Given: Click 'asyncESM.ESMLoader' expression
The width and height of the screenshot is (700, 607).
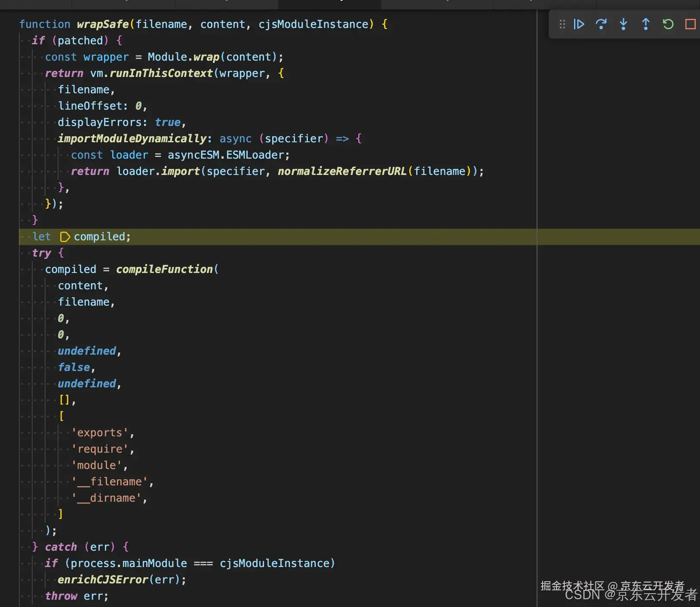Looking at the screenshot, I should pyautogui.click(x=226, y=155).
